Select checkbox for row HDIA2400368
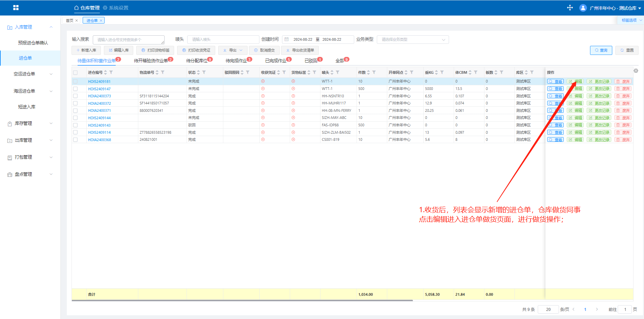 (75, 140)
